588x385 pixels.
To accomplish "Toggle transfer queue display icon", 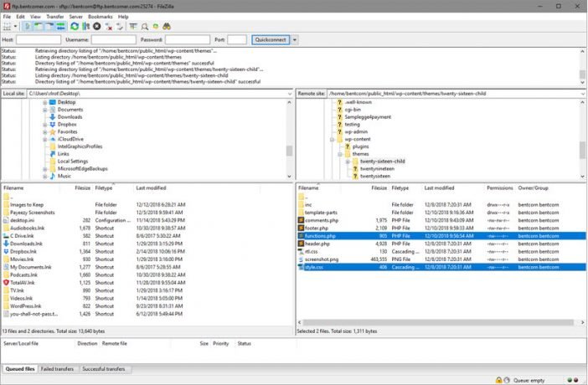I will [x=61, y=26].
